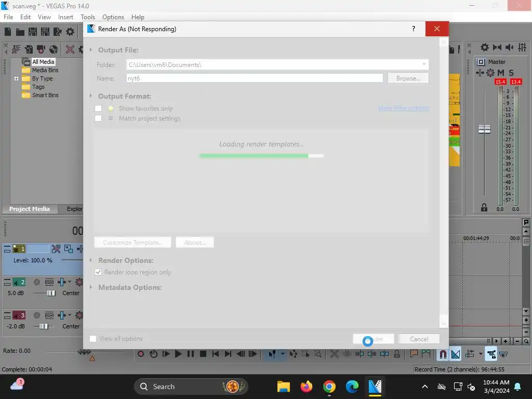Viewport: 532px width, 399px height.
Task: Toggle Automatic Crossfades icon
Action: pos(456,354)
